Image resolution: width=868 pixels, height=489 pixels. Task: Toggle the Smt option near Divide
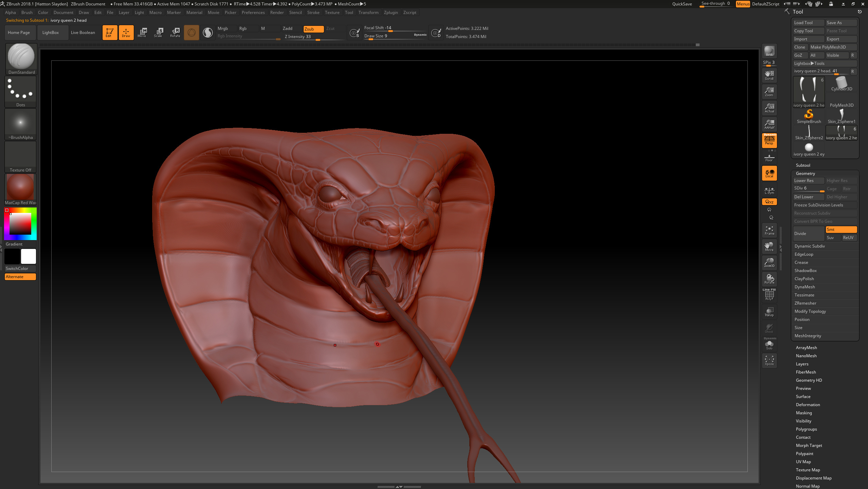[841, 230]
